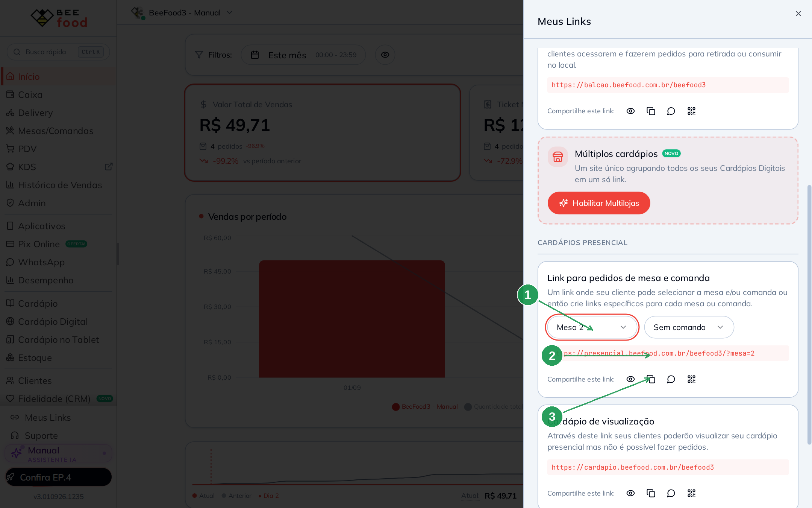Image resolution: width=812 pixels, height=508 pixels.
Task: Preview the cardapio visualização link
Action: (x=630, y=493)
